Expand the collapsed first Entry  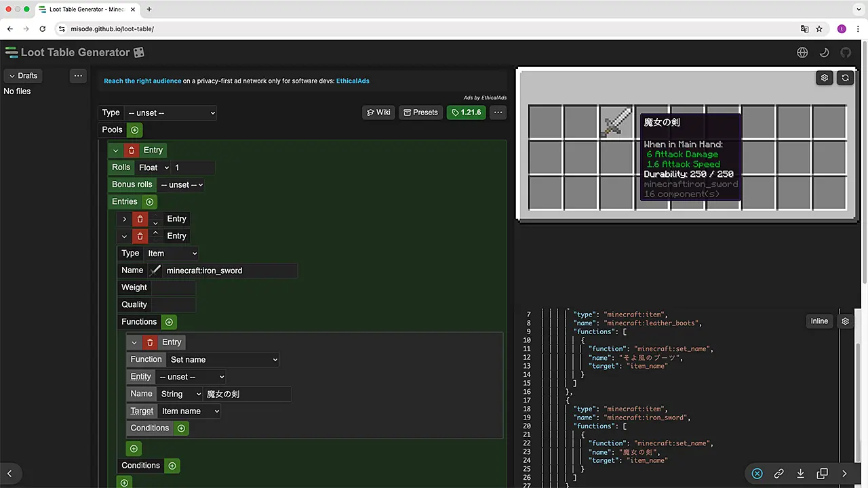pos(124,219)
